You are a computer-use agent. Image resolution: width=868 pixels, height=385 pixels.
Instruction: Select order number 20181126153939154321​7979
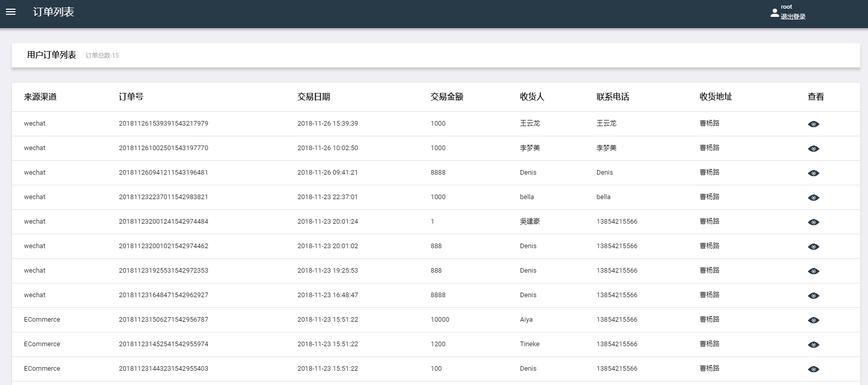pos(163,124)
